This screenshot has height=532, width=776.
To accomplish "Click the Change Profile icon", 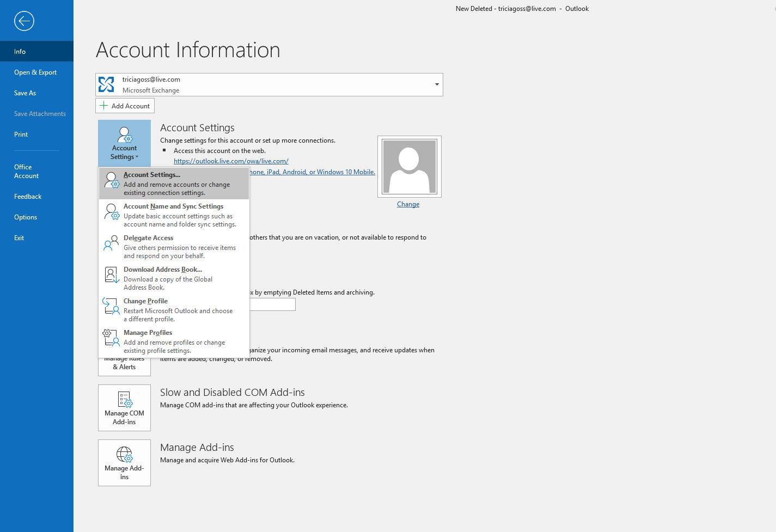I will [x=111, y=306].
